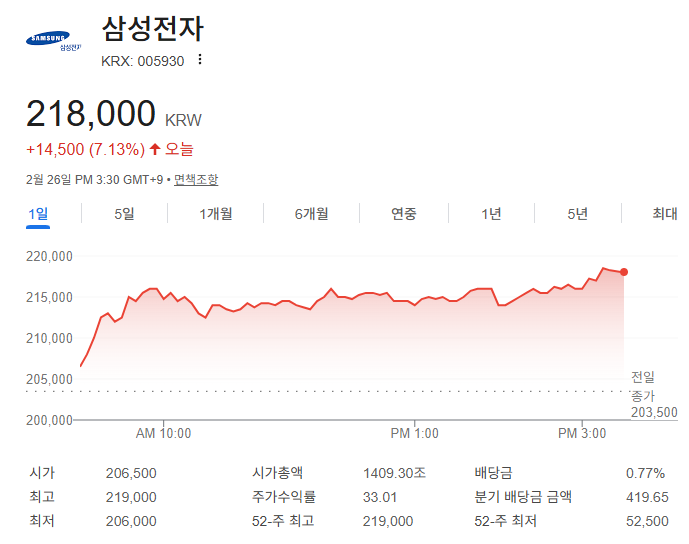Click the KRX: 005930 ticker text
689x544 pixels.
[x=143, y=60]
